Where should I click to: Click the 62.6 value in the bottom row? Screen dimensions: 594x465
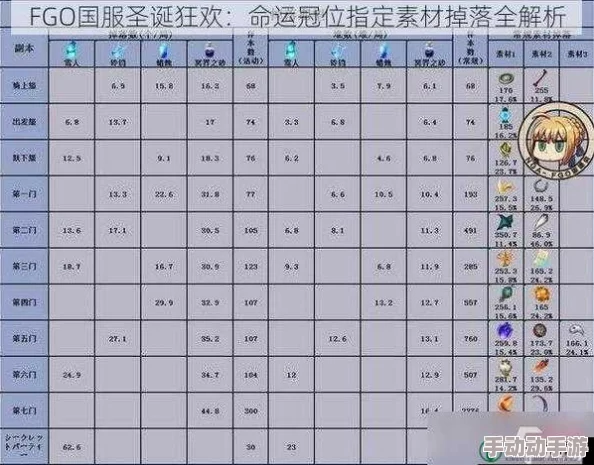[x=72, y=447]
